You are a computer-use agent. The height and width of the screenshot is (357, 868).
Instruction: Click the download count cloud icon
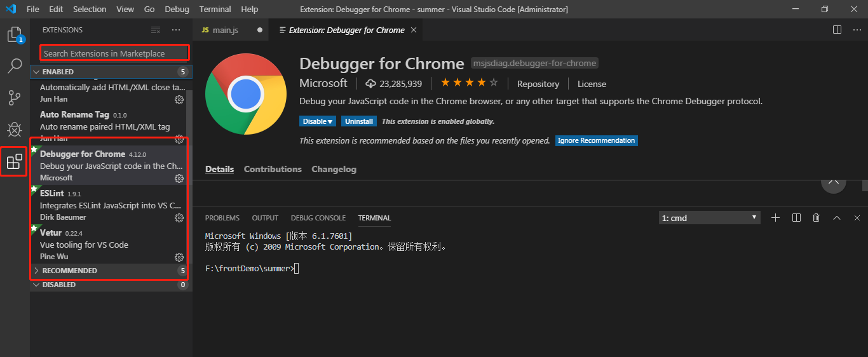click(371, 84)
